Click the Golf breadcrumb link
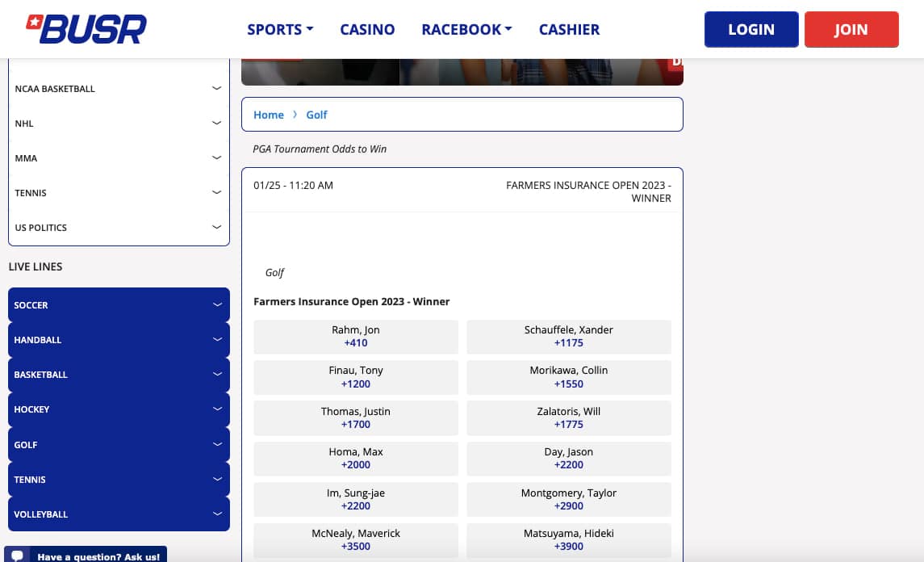 pos(316,115)
